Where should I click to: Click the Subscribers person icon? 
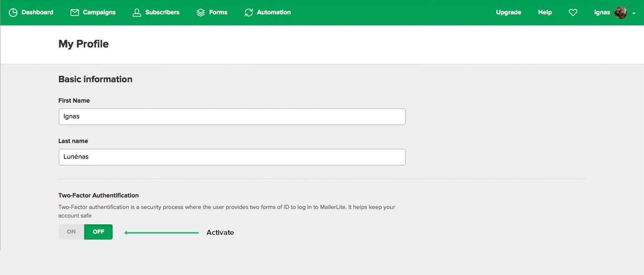click(x=137, y=13)
